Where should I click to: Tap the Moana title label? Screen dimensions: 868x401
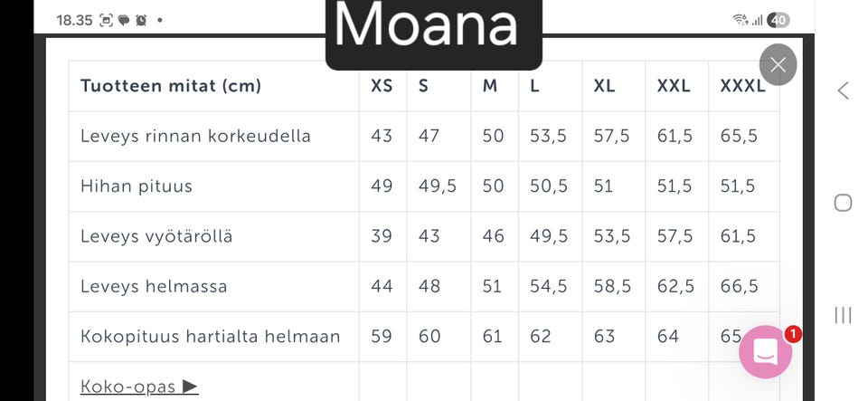(426, 27)
